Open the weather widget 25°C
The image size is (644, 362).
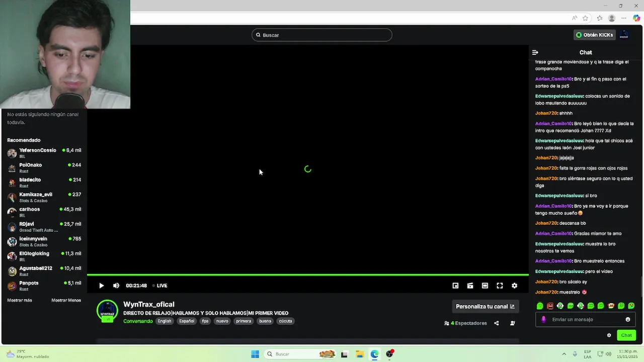click(27, 354)
